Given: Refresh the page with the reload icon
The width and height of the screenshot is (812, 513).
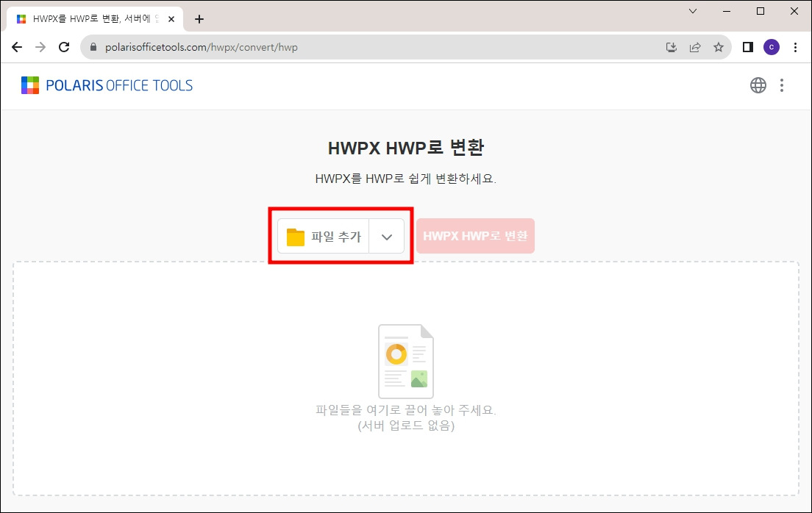Looking at the screenshot, I should [64, 46].
